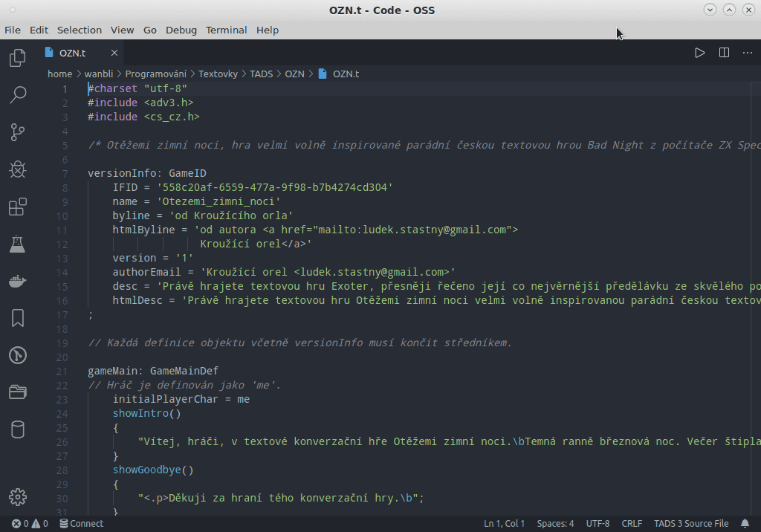
Task: Click the TADS breadcrumb folder
Action: pos(261,74)
